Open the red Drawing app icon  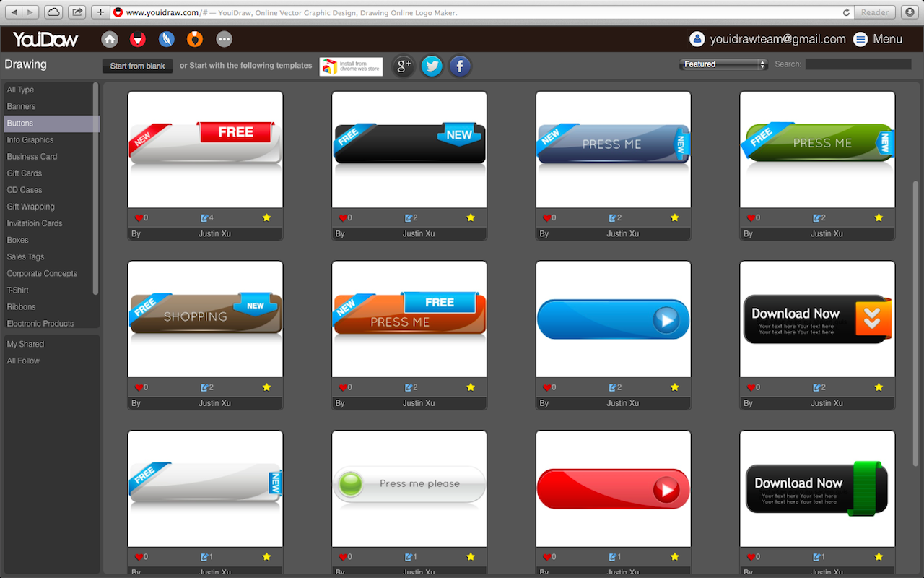click(137, 39)
